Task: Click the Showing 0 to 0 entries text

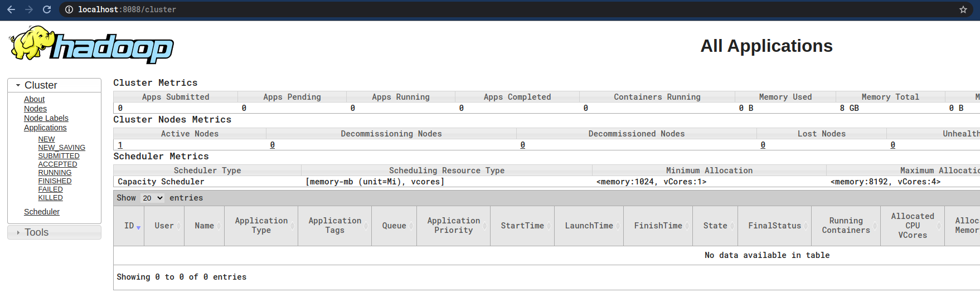Action: click(181, 277)
